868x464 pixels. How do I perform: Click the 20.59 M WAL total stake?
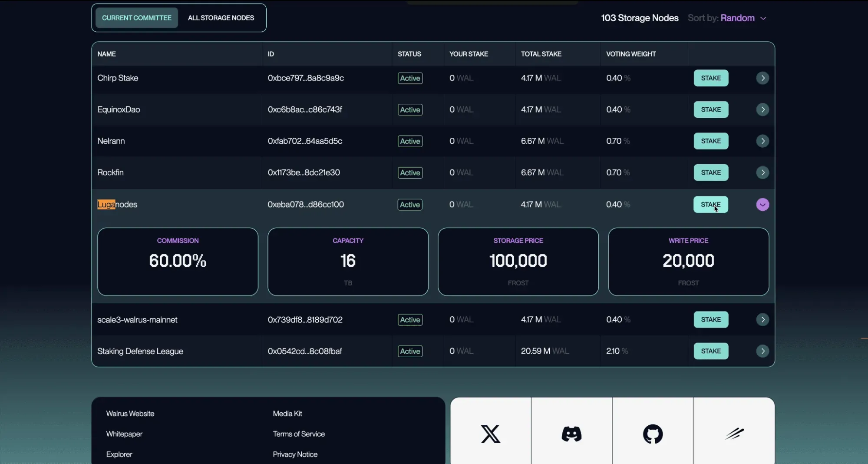pyautogui.click(x=545, y=351)
